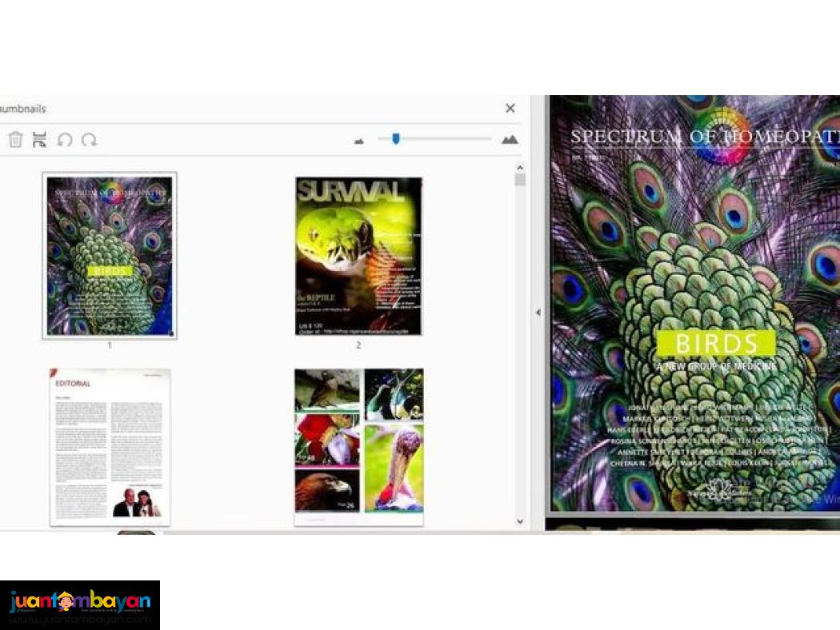
Task: Select the bird photo collage page thumbnail
Action: [x=359, y=447]
